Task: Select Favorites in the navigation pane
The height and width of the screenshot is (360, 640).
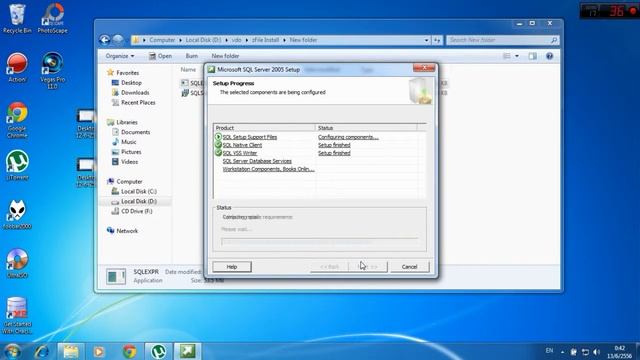Action: coord(127,73)
